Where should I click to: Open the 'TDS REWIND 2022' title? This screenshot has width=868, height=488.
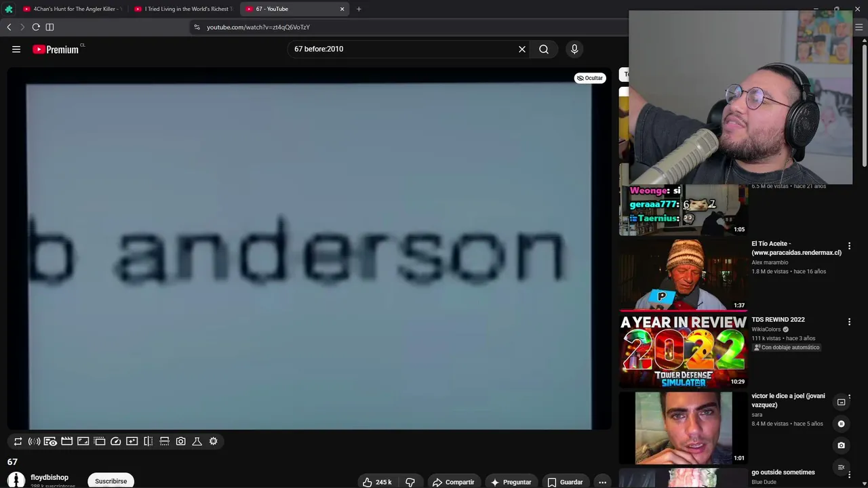point(778,320)
